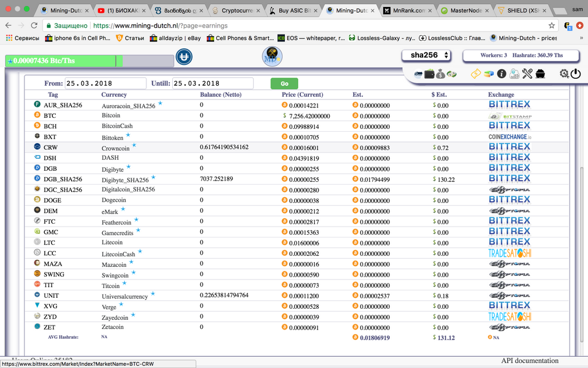This screenshot has width=588, height=368.
Task: Click the total dollar estimate 131.12
Action: click(x=446, y=338)
